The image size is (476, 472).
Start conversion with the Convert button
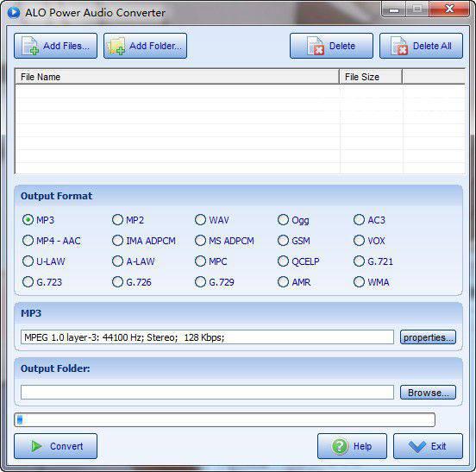point(55,446)
